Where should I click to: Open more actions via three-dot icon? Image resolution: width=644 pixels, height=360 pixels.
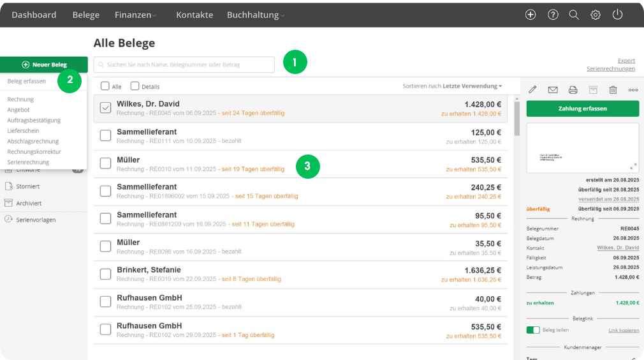coord(633,90)
